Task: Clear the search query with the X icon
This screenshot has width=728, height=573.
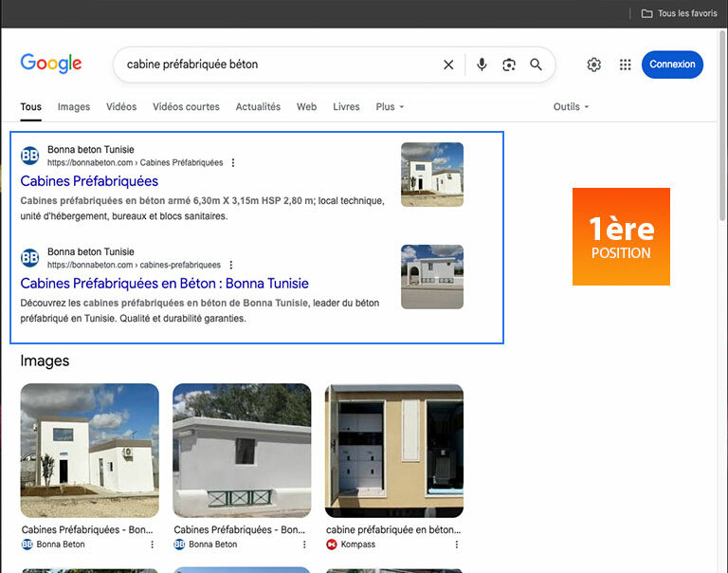Action: [448, 65]
